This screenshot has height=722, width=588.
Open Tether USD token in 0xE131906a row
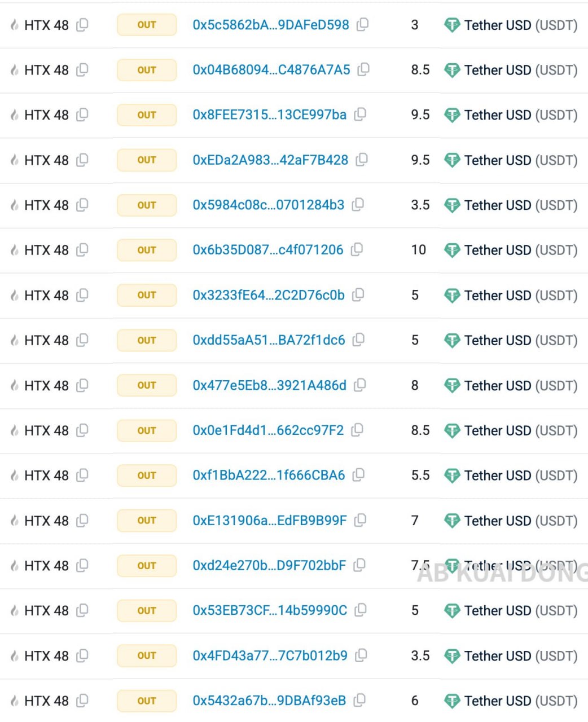[x=521, y=521]
